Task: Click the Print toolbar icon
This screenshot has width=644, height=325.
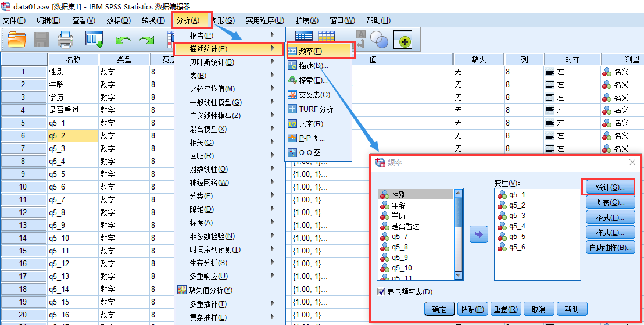Action: 65,40
